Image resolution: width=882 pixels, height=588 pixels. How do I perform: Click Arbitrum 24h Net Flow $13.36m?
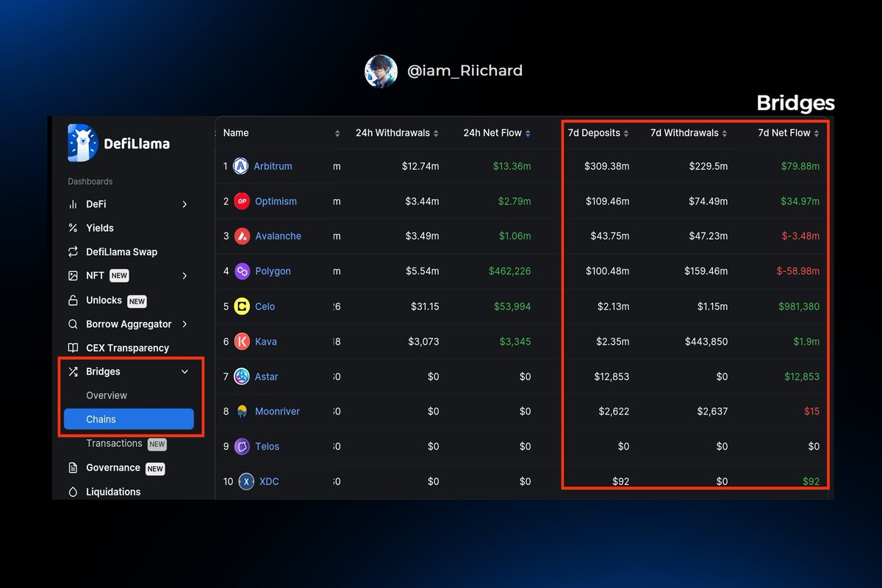(x=514, y=166)
